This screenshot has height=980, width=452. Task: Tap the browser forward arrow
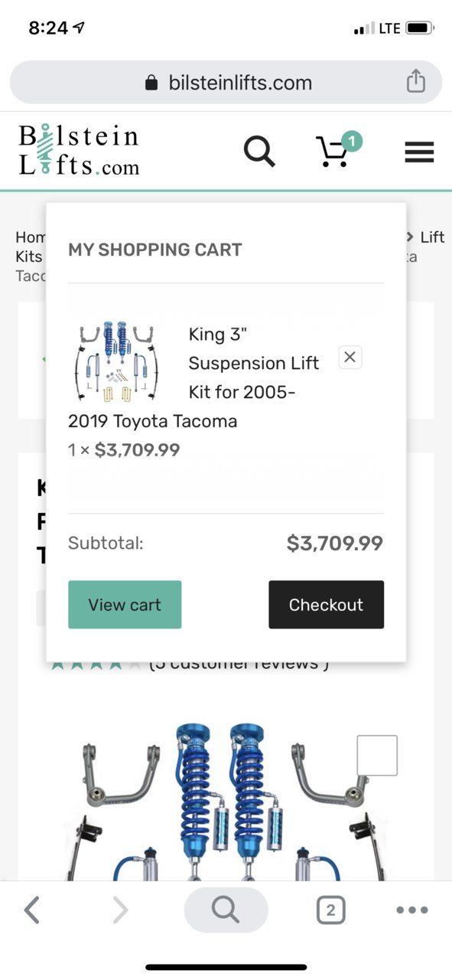120,910
